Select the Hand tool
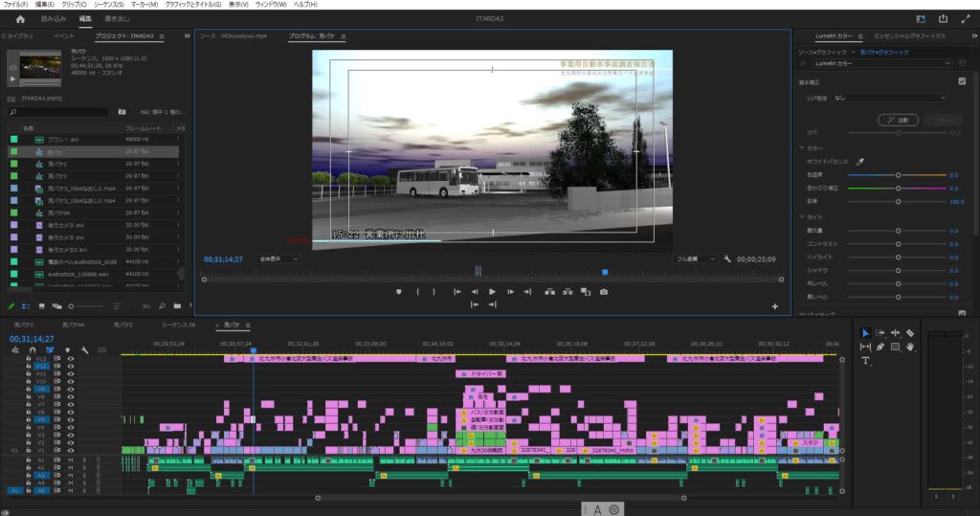980x516 pixels. point(910,347)
